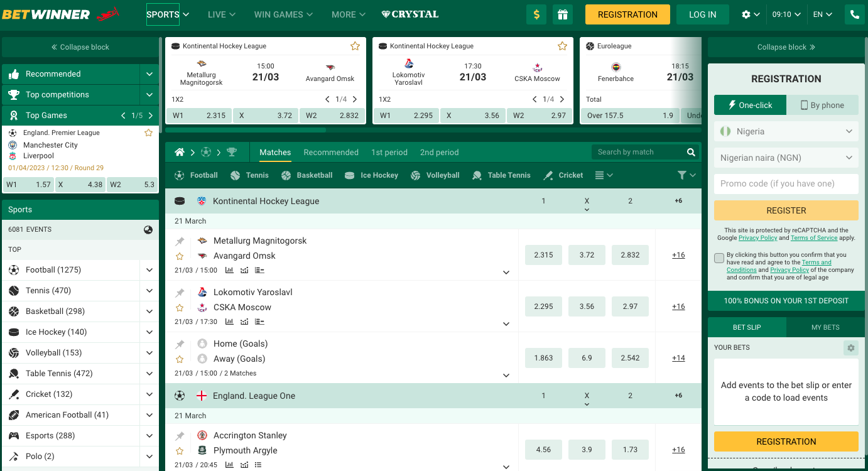This screenshot has height=471, width=868.
Task: Open the deposit dollar icon button
Action: pyautogui.click(x=536, y=14)
